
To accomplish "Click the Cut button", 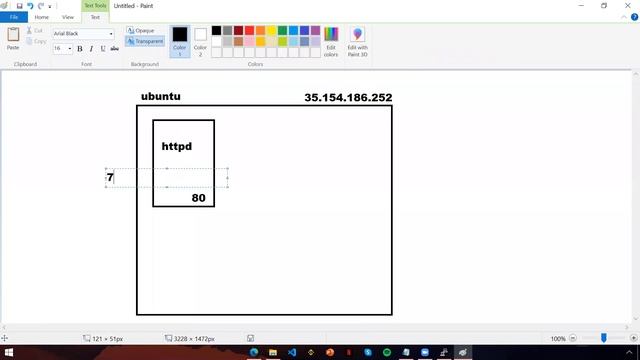I will [x=35, y=31].
